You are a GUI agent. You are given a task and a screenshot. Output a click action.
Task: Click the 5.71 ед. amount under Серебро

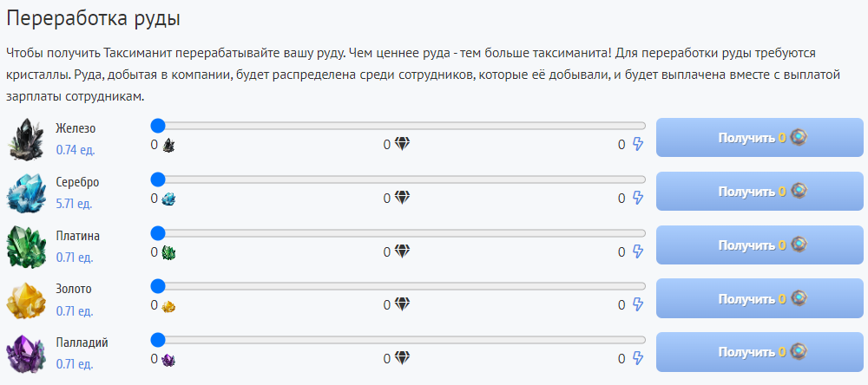[74, 204]
